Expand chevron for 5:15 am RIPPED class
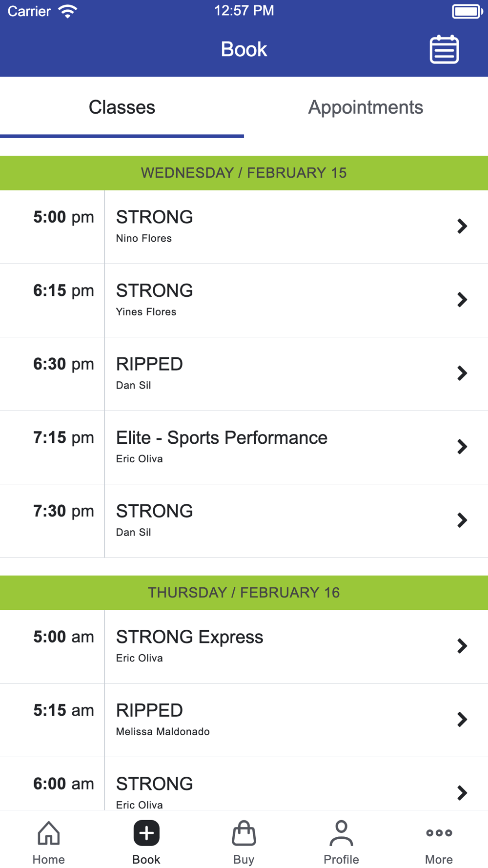This screenshot has width=488, height=868. point(462,719)
